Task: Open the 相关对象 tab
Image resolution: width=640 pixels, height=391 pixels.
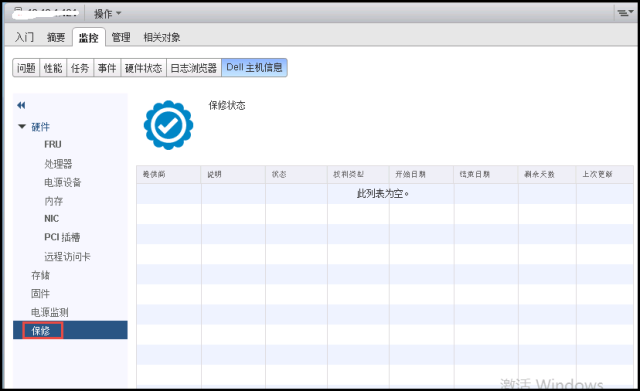Action: coord(162,37)
